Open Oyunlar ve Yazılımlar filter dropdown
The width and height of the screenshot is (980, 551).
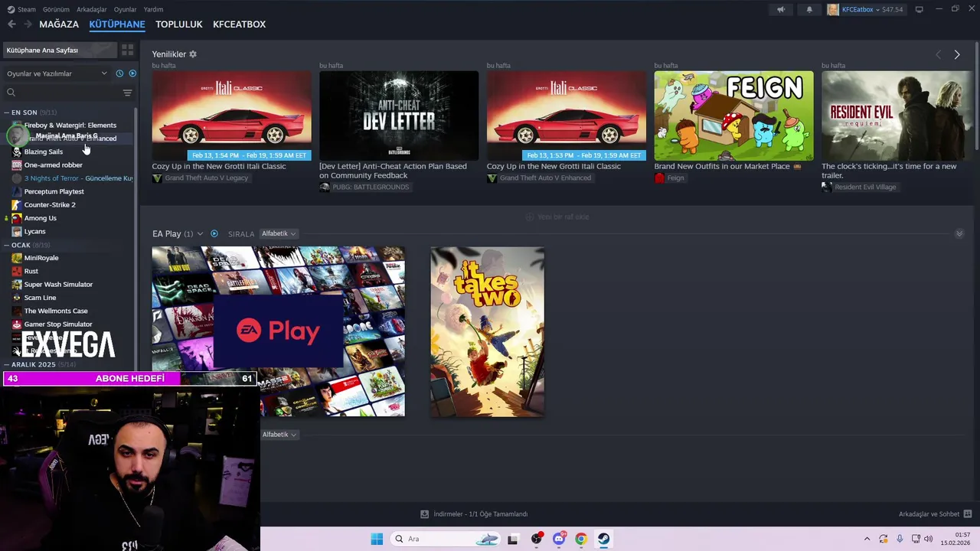[x=57, y=73]
